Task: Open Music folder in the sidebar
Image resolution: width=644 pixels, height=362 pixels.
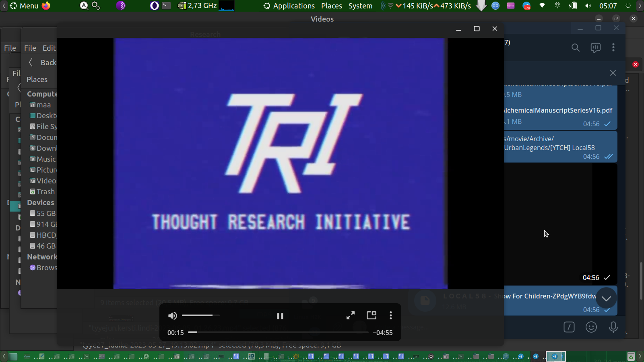Action: [x=43, y=159]
